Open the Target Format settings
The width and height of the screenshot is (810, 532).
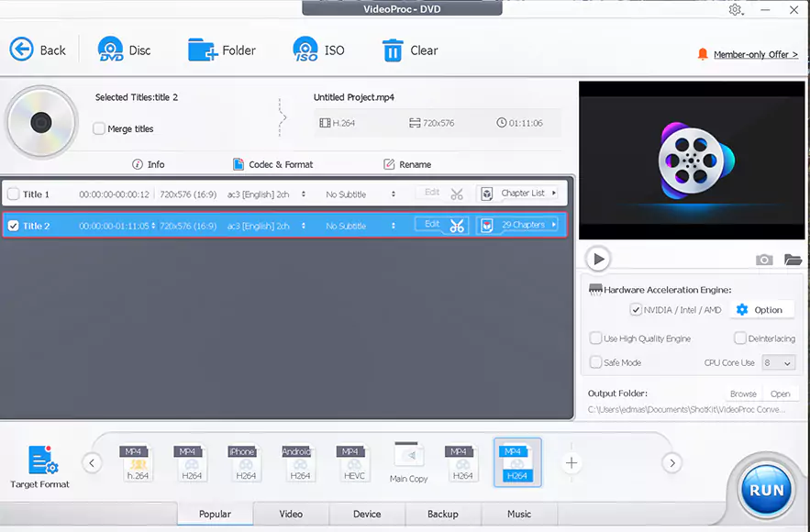[39, 466]
